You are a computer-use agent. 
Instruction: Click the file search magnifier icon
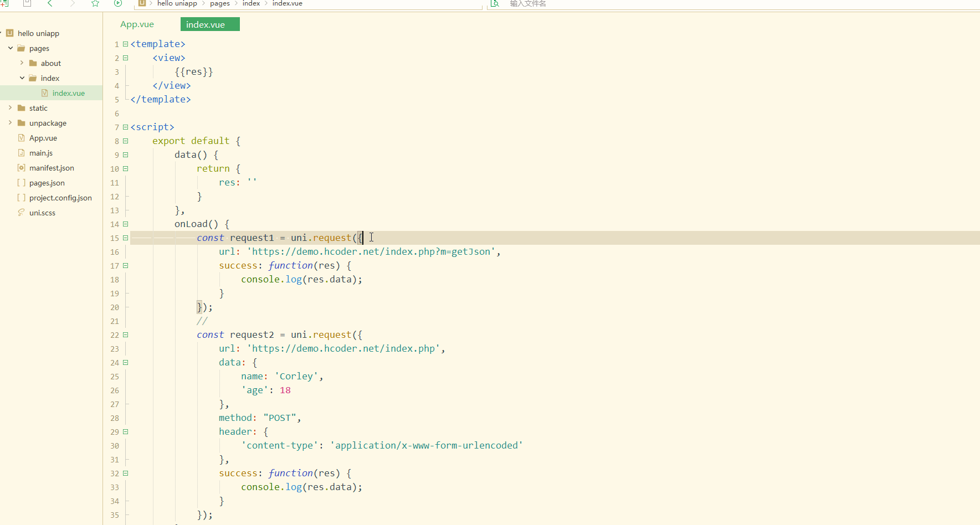pos(495,3)
